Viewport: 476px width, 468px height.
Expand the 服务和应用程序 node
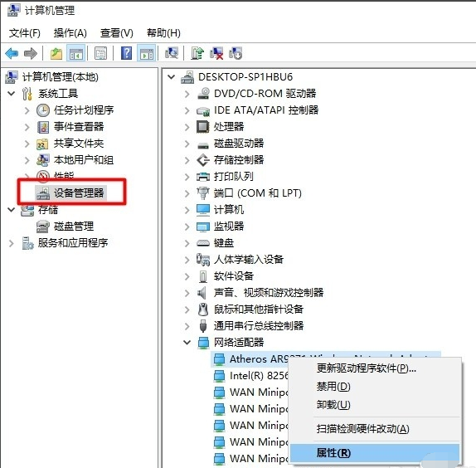click(12, 243)
